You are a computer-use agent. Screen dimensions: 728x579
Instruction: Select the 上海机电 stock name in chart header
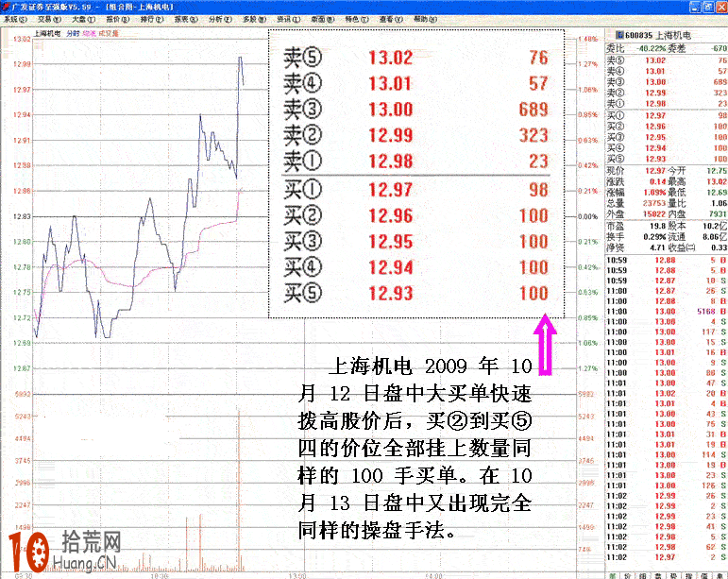click(x=45, y=33)
